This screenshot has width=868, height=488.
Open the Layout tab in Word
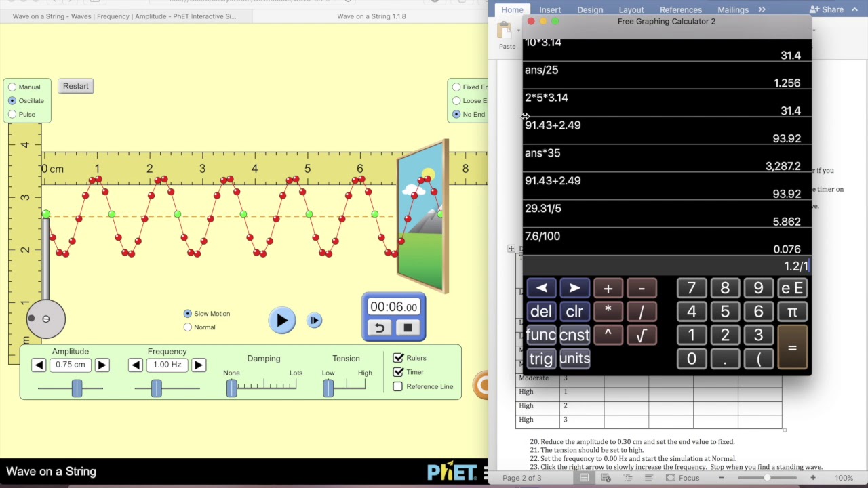[x=631, y=9]
